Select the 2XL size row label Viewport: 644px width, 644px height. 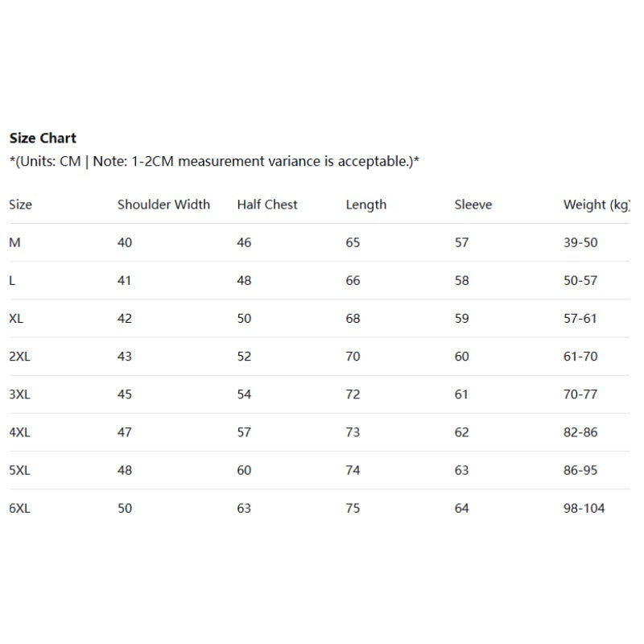click(19, 357)
